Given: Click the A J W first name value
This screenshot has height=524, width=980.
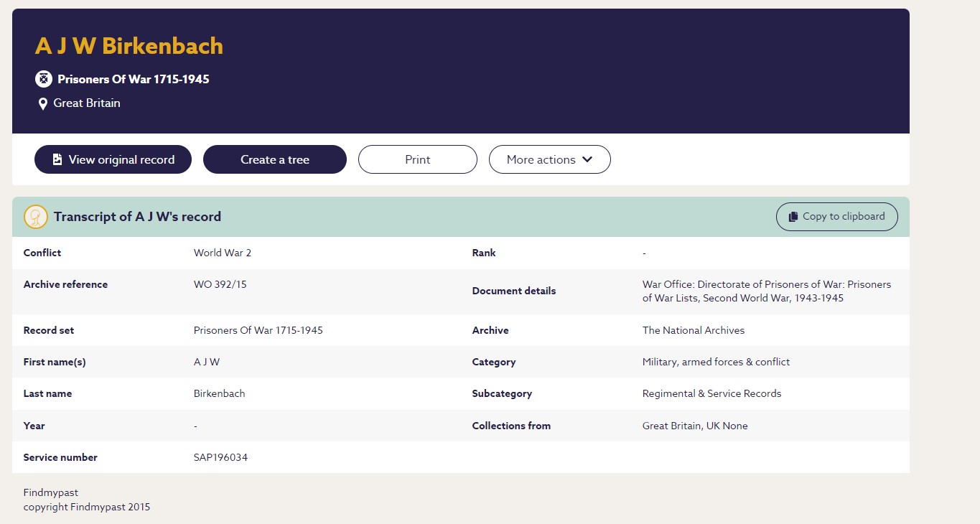Looking at the screenshot, I should [207, 362].
